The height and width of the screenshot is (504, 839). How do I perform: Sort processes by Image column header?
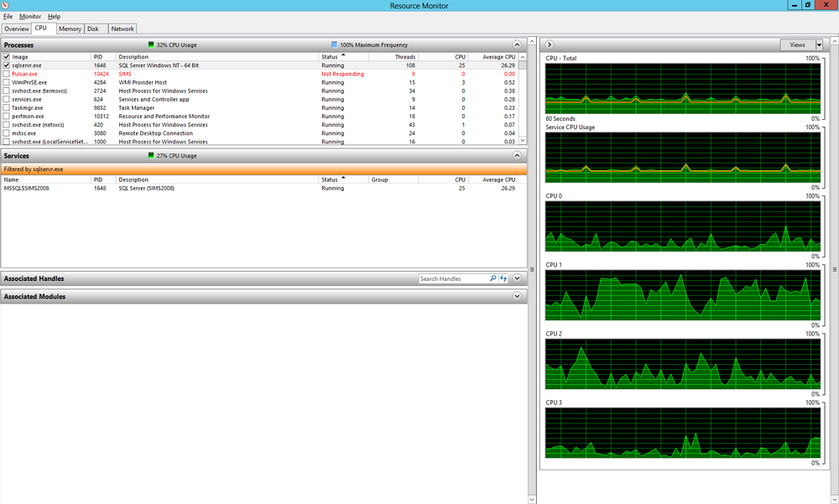tap(51, 57)
